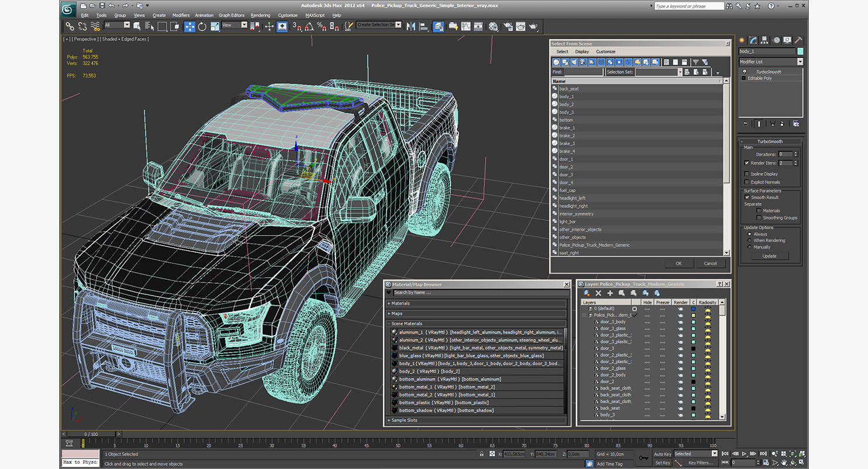Image resolution: width=868 pixels, height=469 pixels.
Task: Open the Mirror tool in main toolbar
Action: (411, 26)
